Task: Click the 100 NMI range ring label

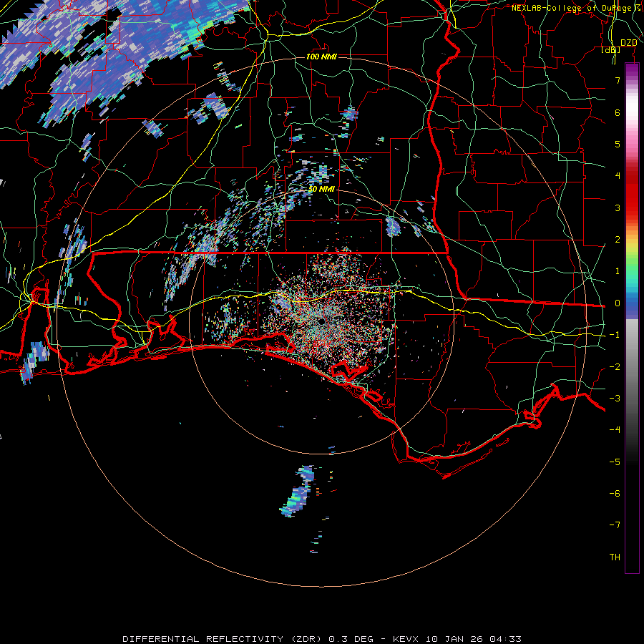Action: (x=321, y=57)
